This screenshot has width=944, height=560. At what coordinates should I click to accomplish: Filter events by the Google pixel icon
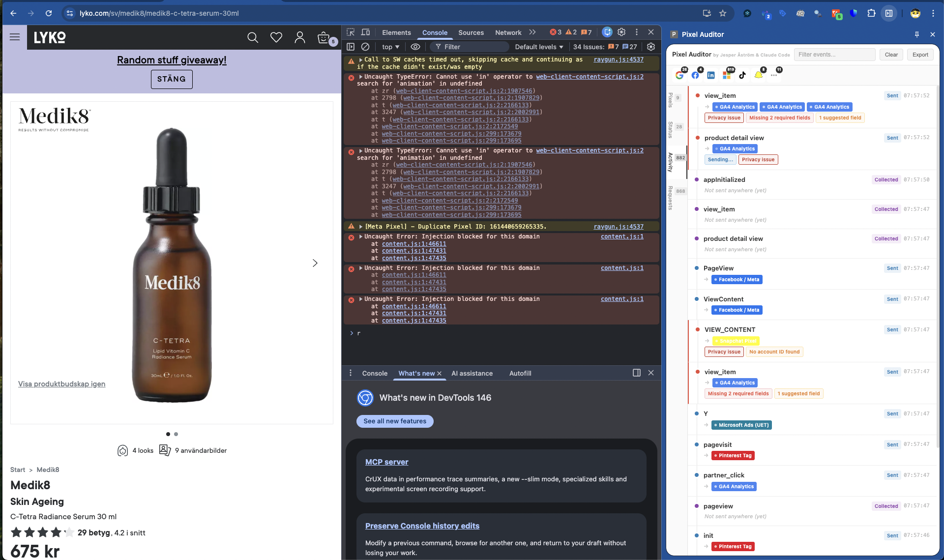(680, 75)
